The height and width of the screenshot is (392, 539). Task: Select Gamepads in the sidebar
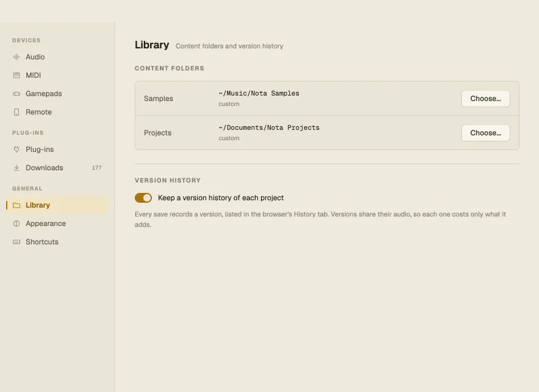(x=57, y=94)
